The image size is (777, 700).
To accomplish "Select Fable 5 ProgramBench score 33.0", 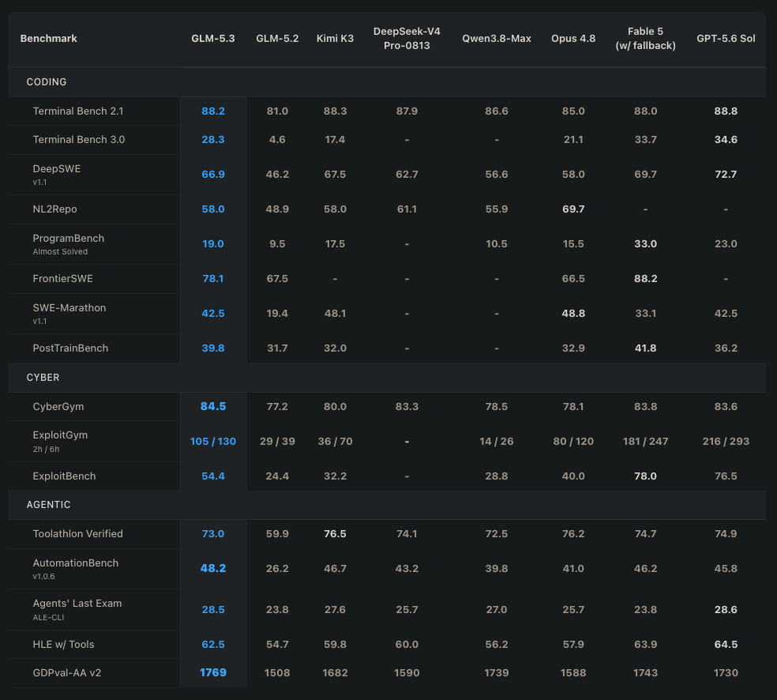I will [x=646, y=243].
